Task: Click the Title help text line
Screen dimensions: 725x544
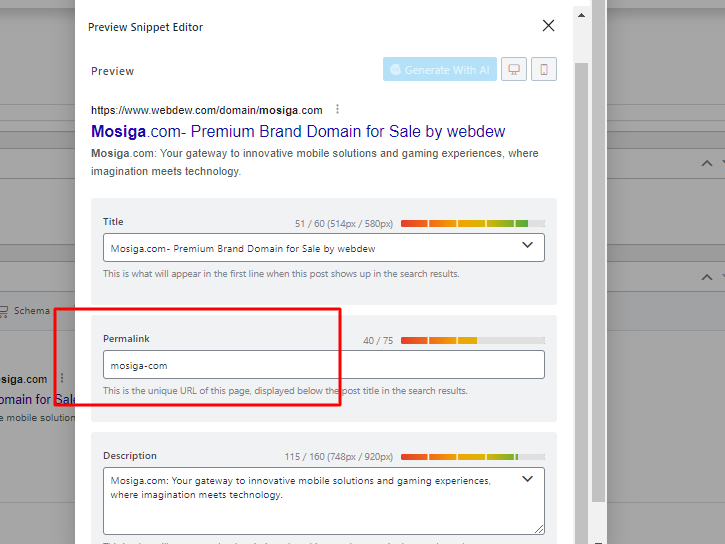Action: [281, 274]
